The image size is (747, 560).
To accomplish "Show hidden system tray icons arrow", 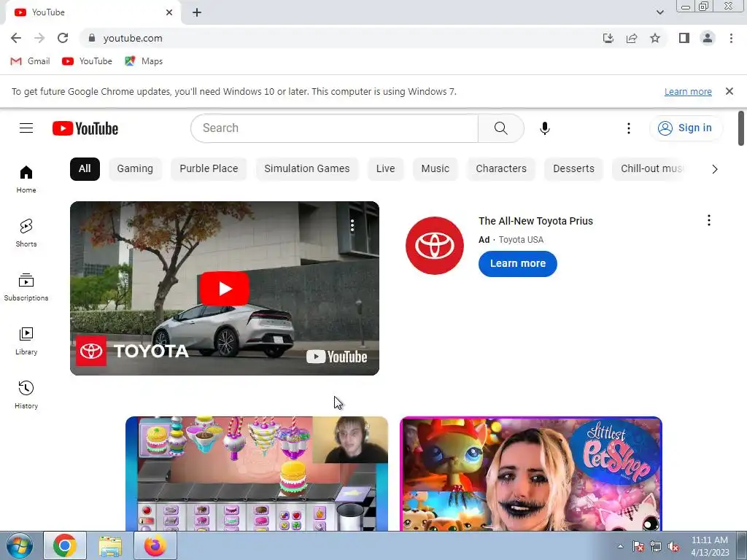I will click(620, 546).
